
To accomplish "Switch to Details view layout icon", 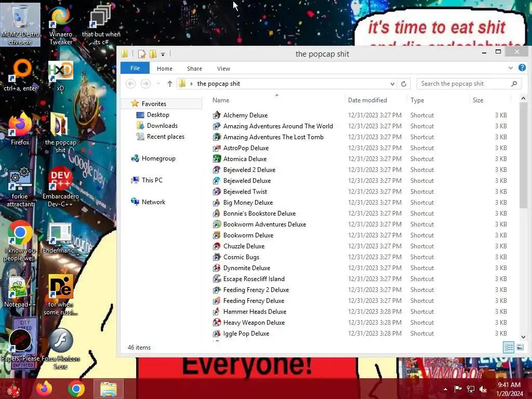I will click(x=509, y=347).
